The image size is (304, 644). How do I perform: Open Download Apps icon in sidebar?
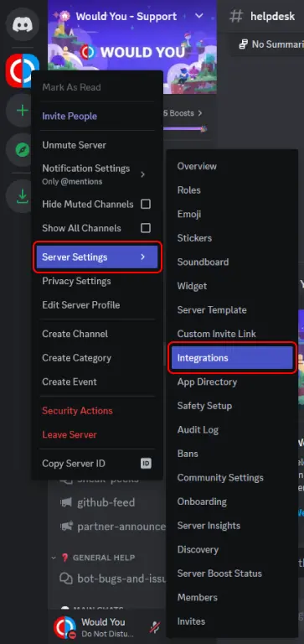click(x=21, y=197)
